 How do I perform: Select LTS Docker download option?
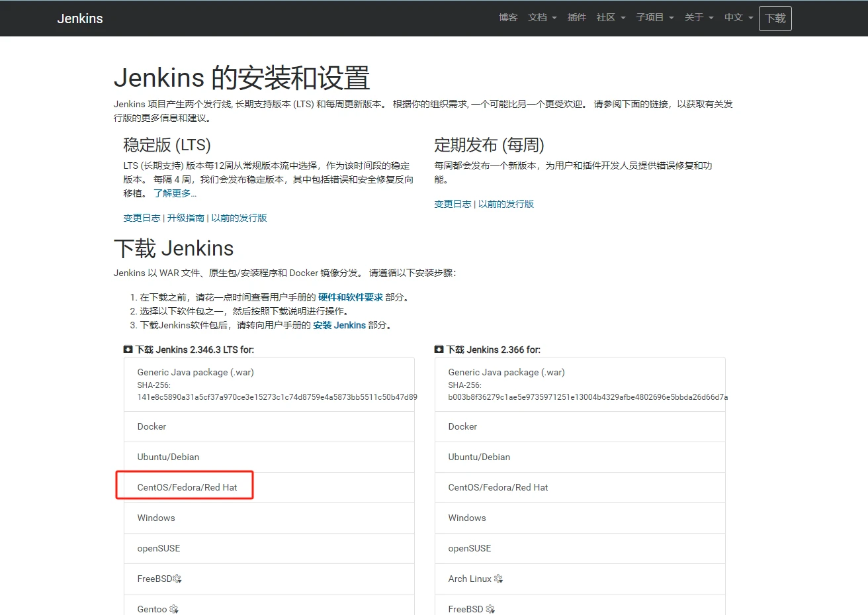(269, 427)
